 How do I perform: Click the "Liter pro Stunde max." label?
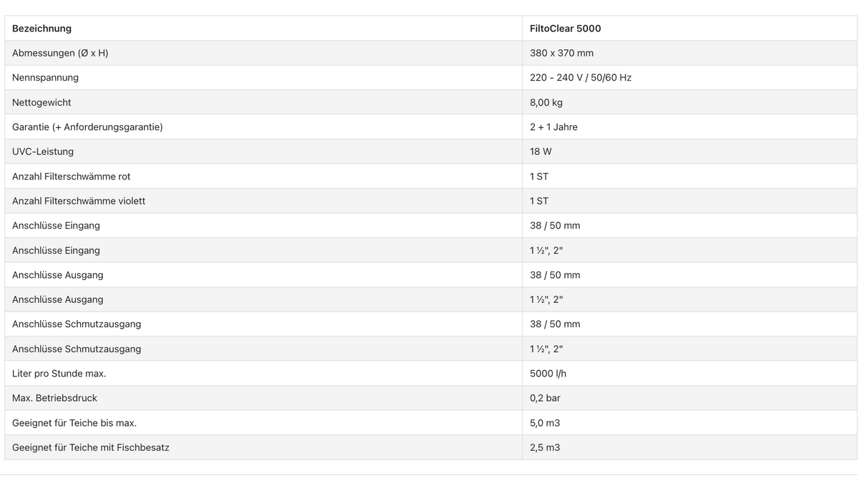59,374
